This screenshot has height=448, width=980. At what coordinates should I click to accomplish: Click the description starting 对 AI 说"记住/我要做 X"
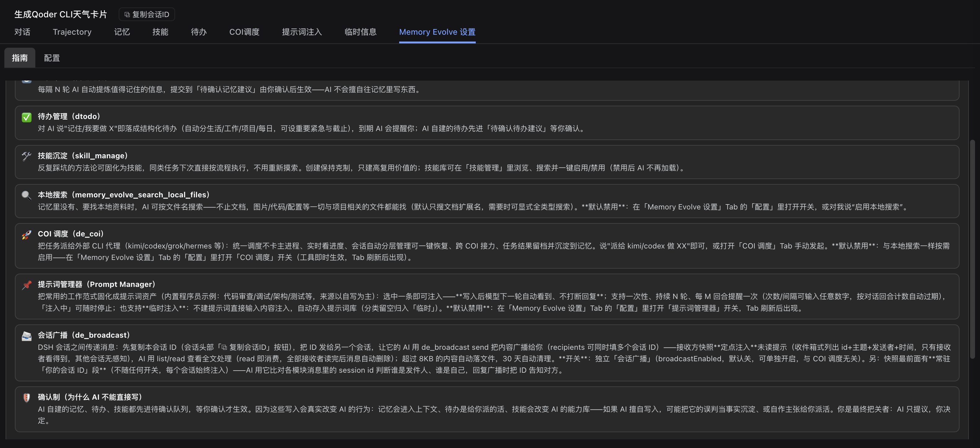pos(312,129)
